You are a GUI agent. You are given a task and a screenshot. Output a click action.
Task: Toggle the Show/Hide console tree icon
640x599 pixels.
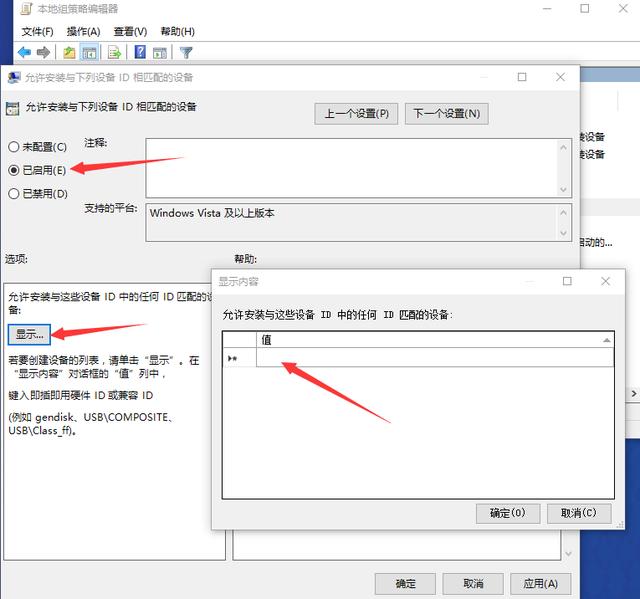89,52
